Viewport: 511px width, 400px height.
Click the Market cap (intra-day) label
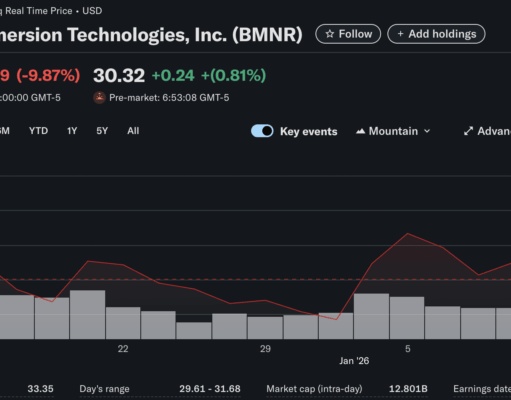coord(314,389)
